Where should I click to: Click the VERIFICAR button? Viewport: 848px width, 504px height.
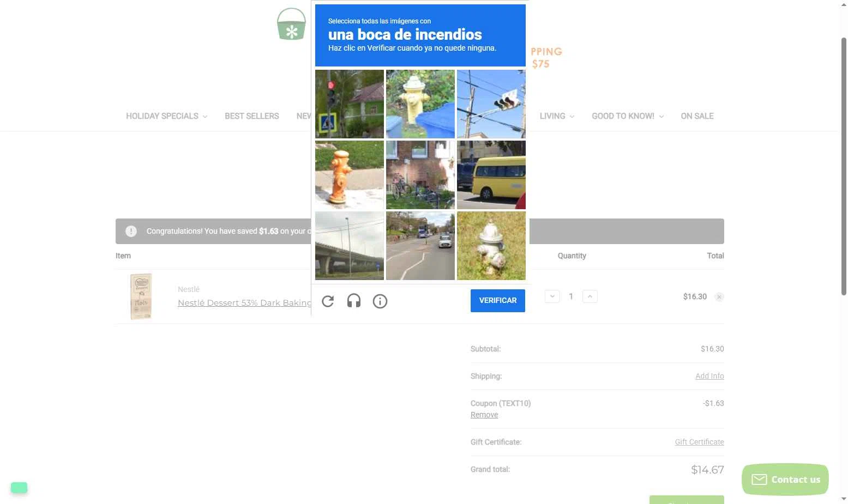pyautogui.click(x=498, y=300)
